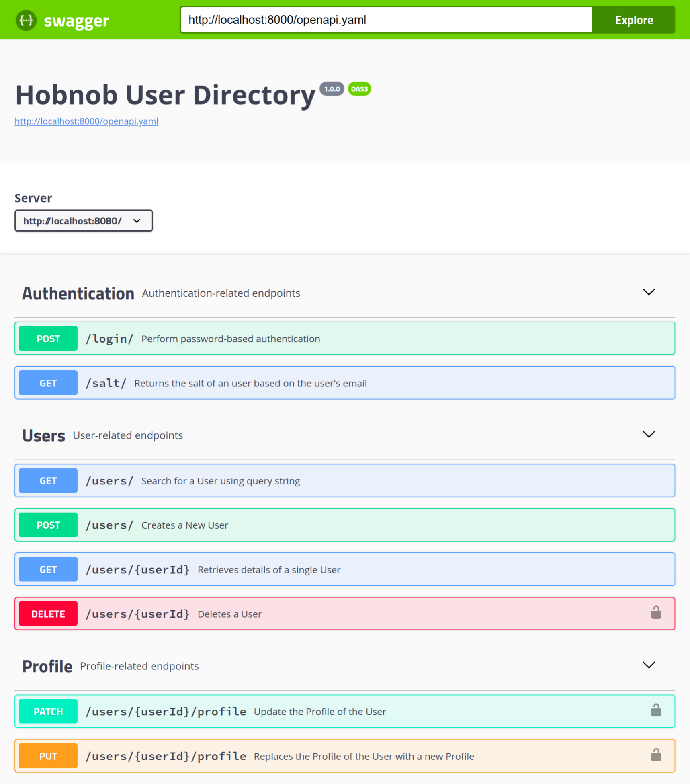
Task: Click the lock icon on PATCH profile endpoint
Action: (x=656, y=710)
